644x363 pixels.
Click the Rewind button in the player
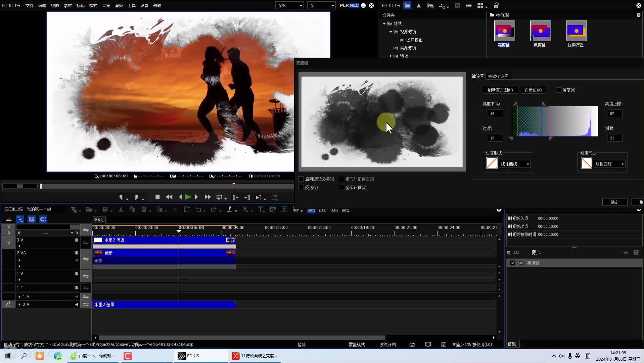[x=169, y=197]
